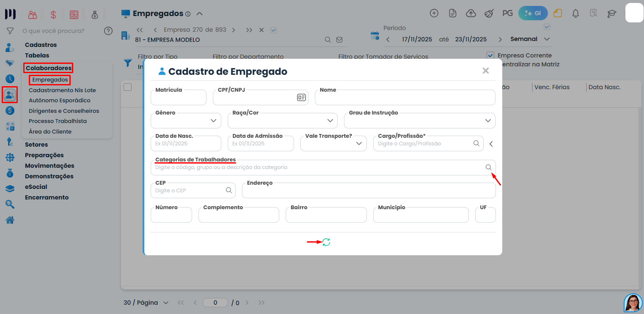Toggle the Empresa Corrente checkbox
The width and height of the screenshot is (644, 314).
tap(490, 55)
